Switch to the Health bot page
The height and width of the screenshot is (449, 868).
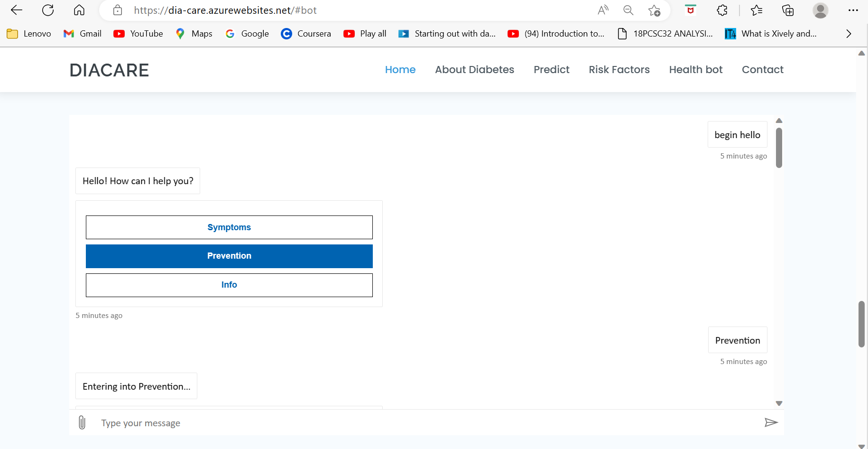tap(695, 69)
